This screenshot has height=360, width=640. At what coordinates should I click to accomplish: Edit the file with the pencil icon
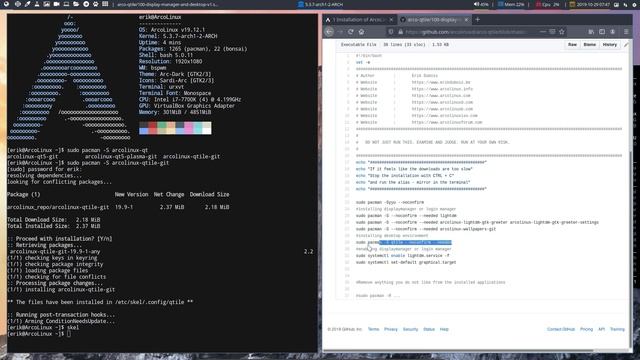pos(626,44)
